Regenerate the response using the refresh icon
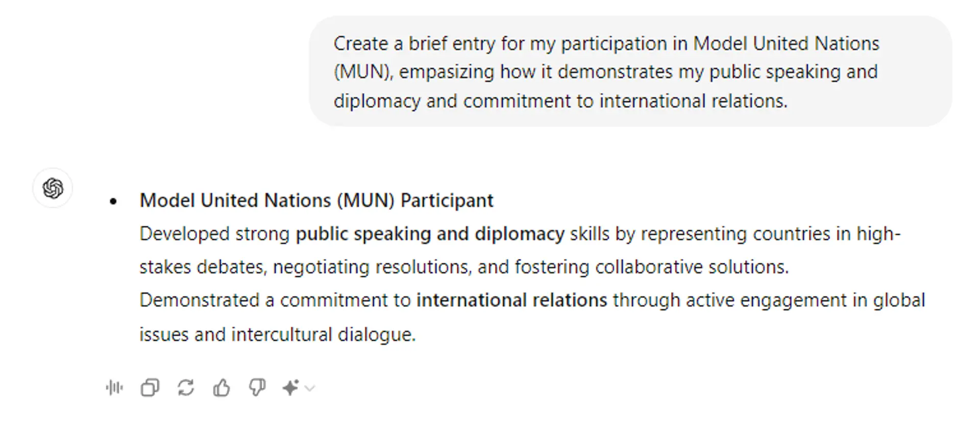 click(x=186, y=388)
